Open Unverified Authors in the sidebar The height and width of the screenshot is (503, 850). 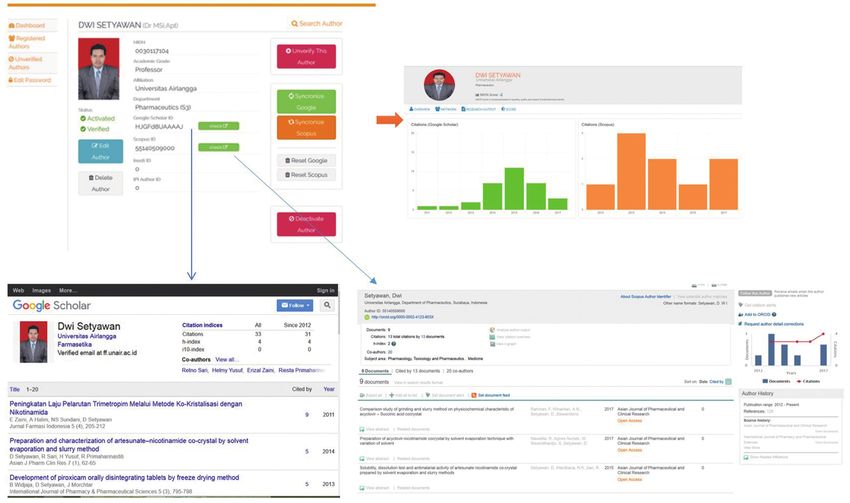(25, 63)
